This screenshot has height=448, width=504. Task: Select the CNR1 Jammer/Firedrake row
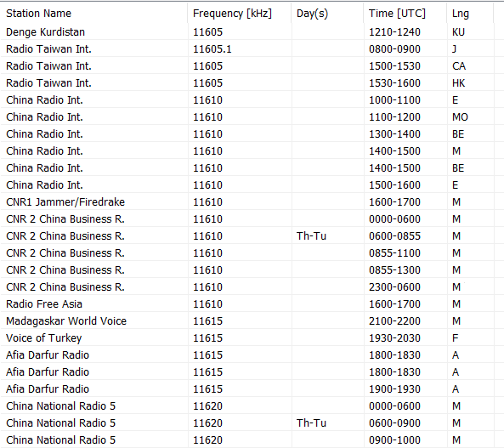pyautogui.click(x=246, y=202)
